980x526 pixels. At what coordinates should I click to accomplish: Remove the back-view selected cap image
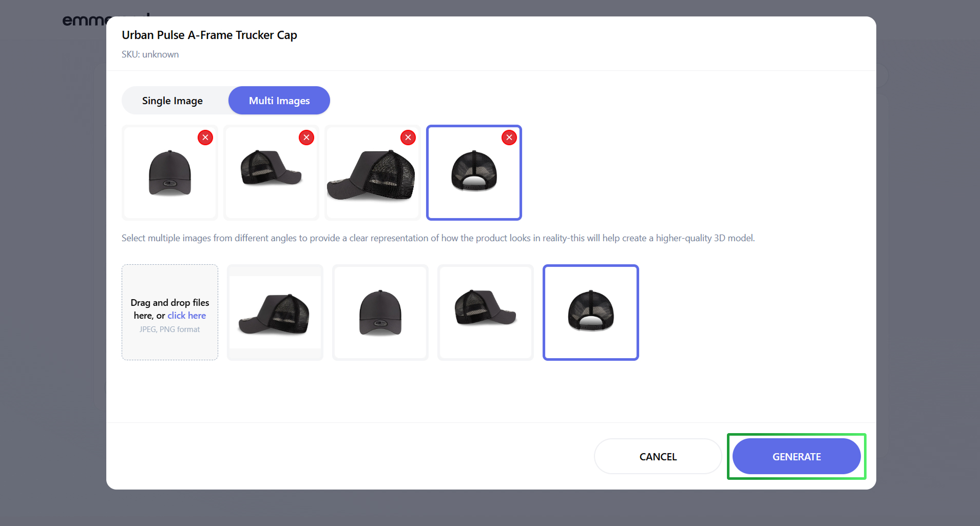[x=509, y=138]
